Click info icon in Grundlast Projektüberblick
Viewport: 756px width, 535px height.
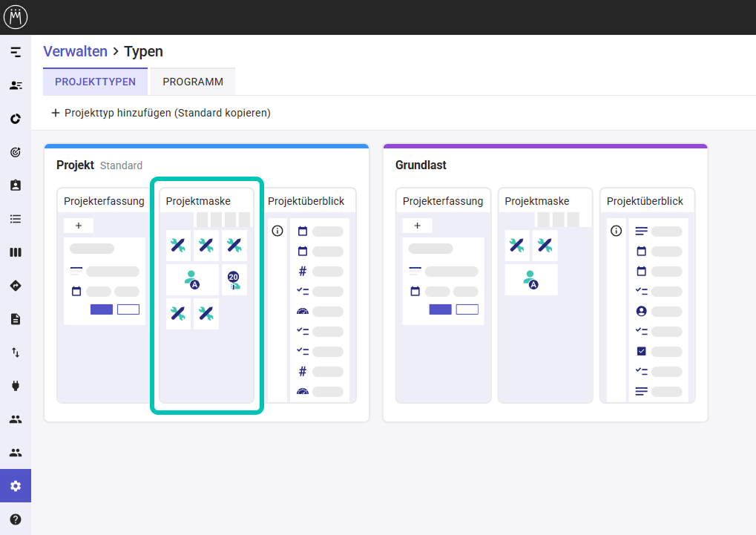(617, 231)
